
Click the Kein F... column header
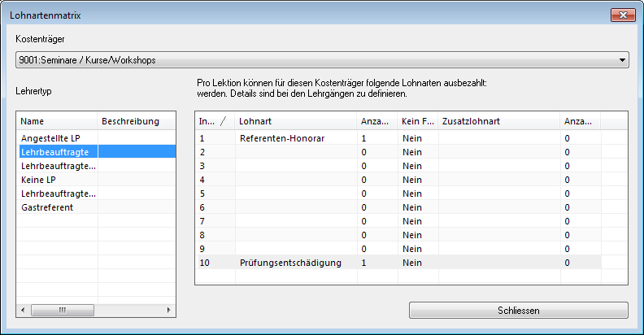418,120
